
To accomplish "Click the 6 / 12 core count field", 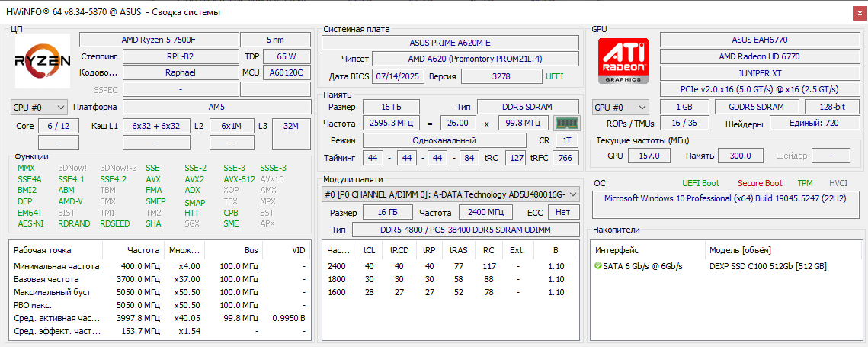I will point(58,126).
